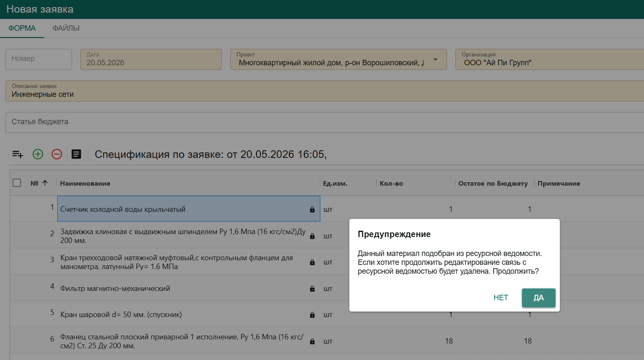This screenshot has width=644, height=360.
Task: Click quantity 18 in Фланец стальной row
Action: point(449,341)
